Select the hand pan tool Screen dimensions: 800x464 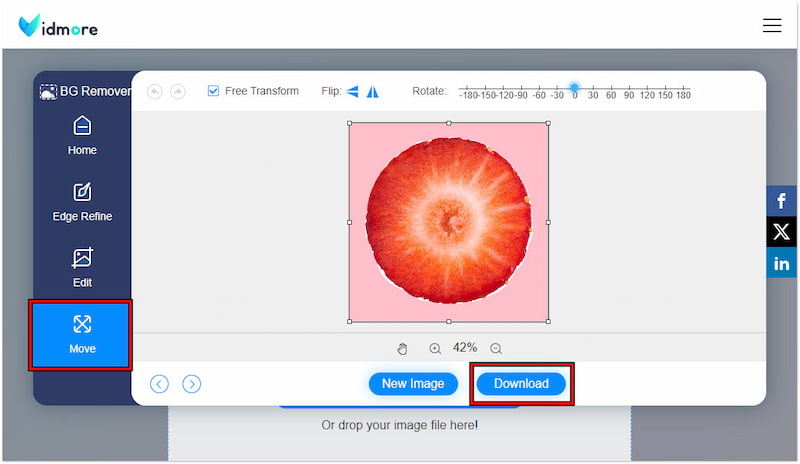click(403, 348)
